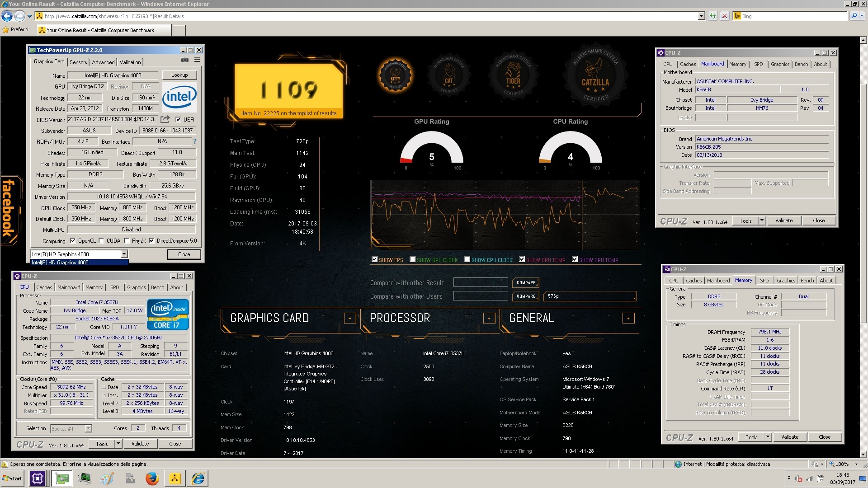Open the CPU-Z taskbar icon
Image resolution: width=868 pixels, height=488 pixels.
[x=38, y=479]
